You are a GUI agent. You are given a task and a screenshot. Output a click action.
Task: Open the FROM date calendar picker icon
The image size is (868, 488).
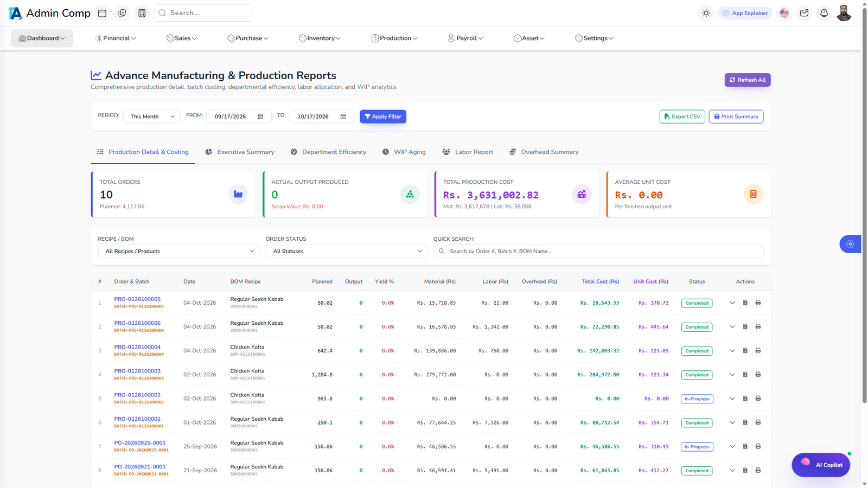click(x=260, y=117)
